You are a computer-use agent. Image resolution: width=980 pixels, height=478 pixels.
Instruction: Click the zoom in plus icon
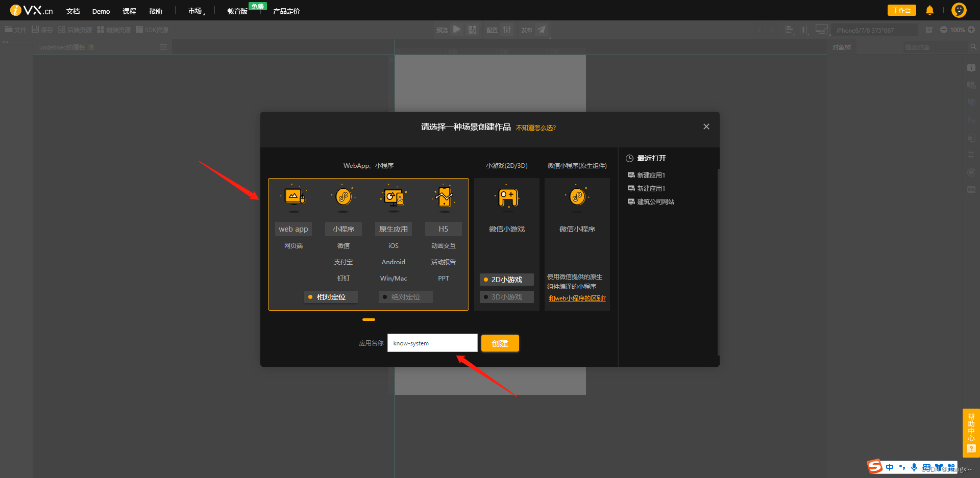tap(971, 30)
